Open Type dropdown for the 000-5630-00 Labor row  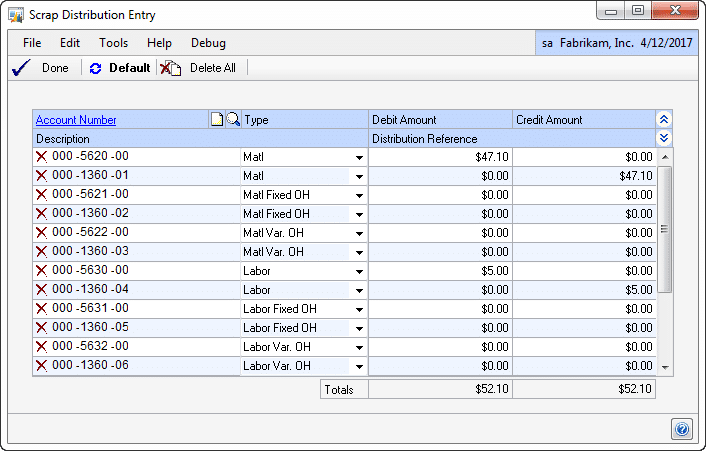(x=358, y=271)
